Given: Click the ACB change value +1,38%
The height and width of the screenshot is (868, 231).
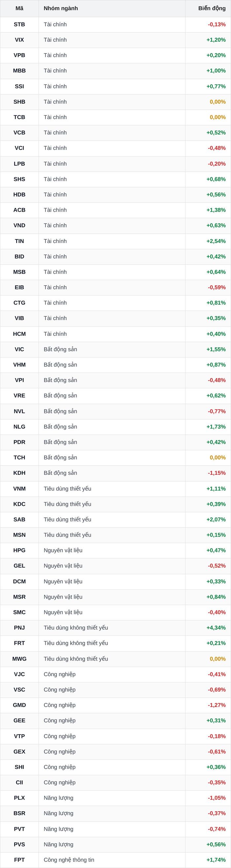Looking at the screenshot, I should [216, 210].
